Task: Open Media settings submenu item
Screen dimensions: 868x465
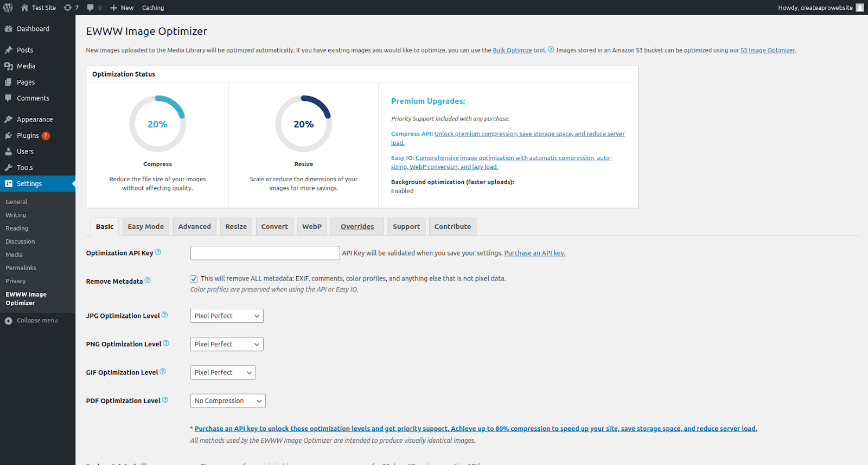Action: (x=14, y=255)
